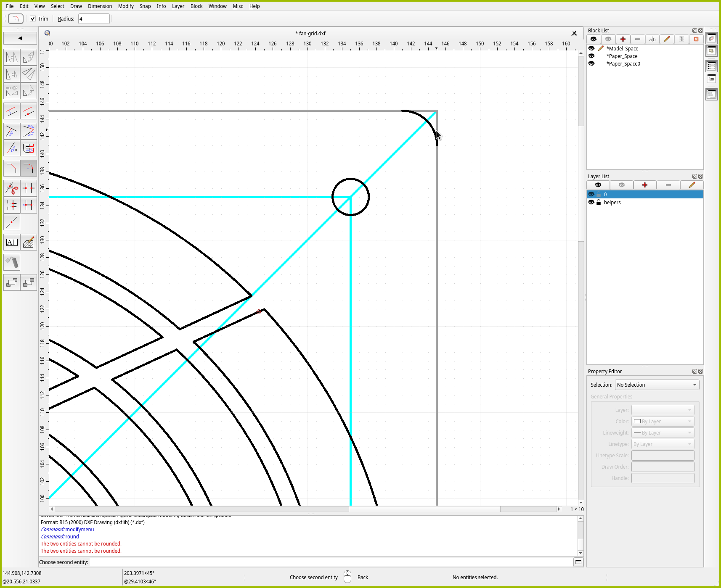
Task: Add a new layer with red plus
Action: [x=644, y=185]
